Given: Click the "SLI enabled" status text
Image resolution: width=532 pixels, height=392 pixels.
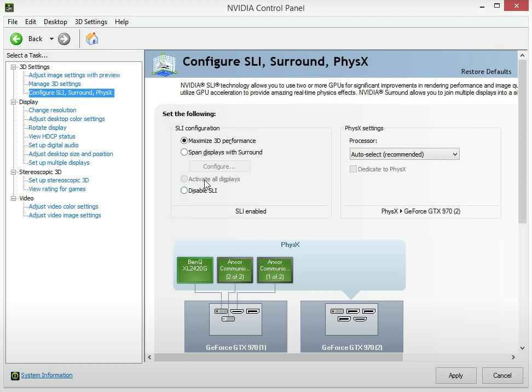Looking at the screenshot, I should click(251, 211).
